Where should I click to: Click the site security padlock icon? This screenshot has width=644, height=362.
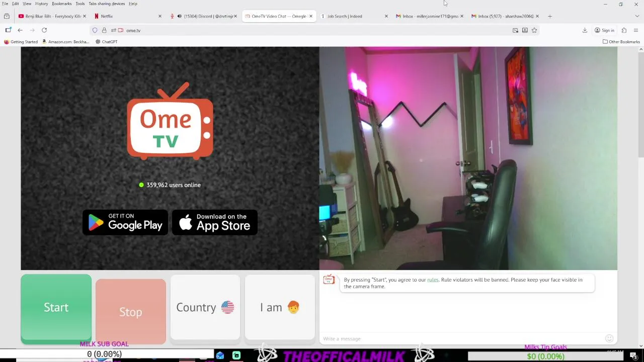point(104,30)
